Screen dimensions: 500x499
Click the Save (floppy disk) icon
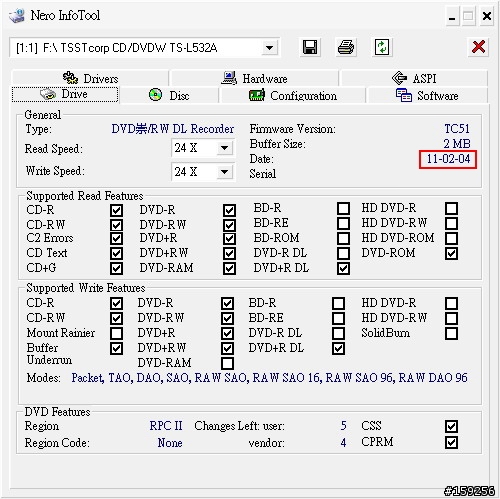click(x=310, y=47)
